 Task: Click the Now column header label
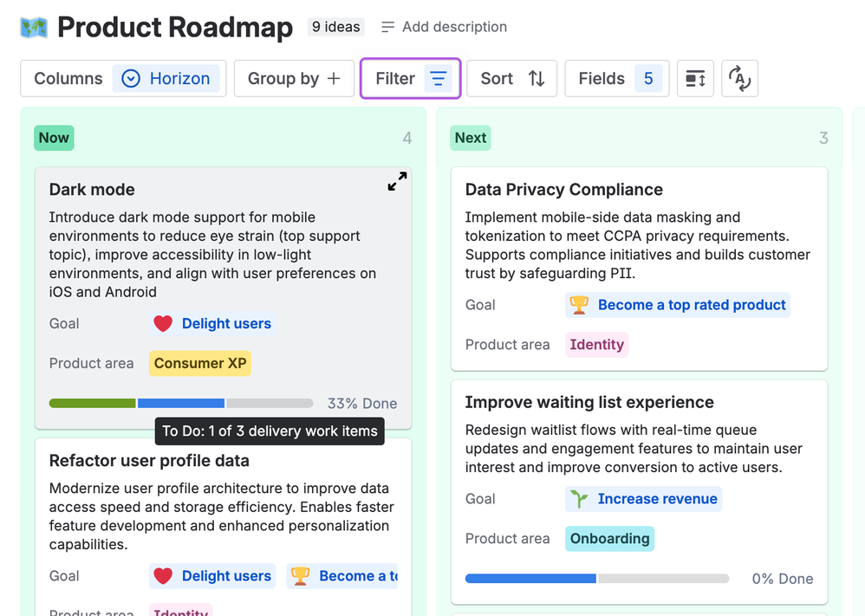(x=54, y=138)
